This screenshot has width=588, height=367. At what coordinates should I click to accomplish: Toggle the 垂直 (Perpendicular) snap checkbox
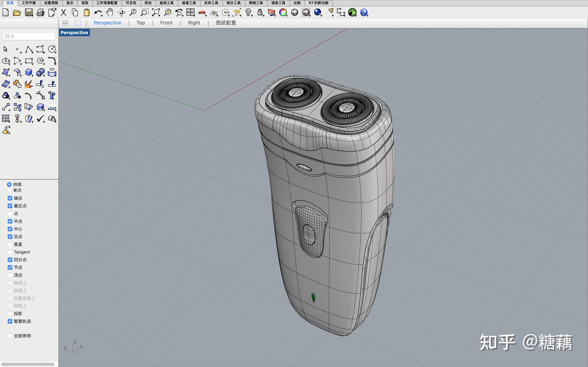pos(9,244)
